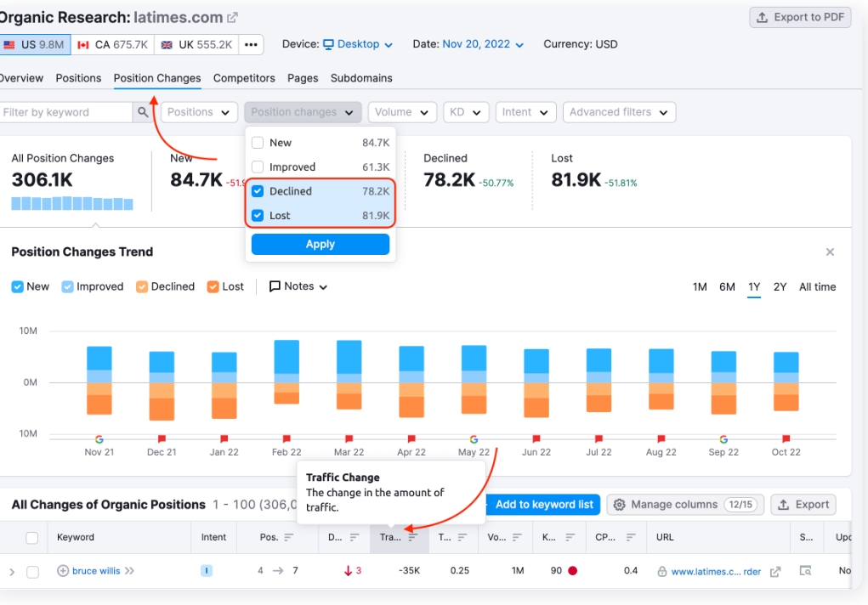868x605 pixels.
Task: Expand the Volume filter dropdown
Action: (x=402, y=112)
